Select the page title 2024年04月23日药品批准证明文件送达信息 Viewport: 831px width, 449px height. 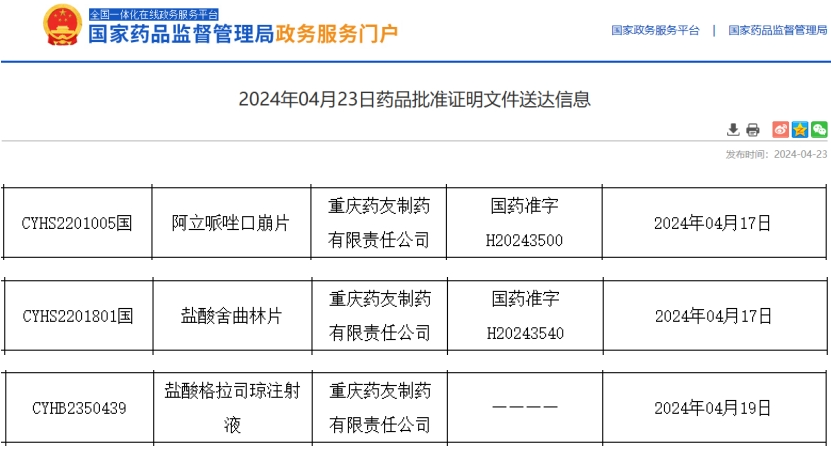coord(414,99)
